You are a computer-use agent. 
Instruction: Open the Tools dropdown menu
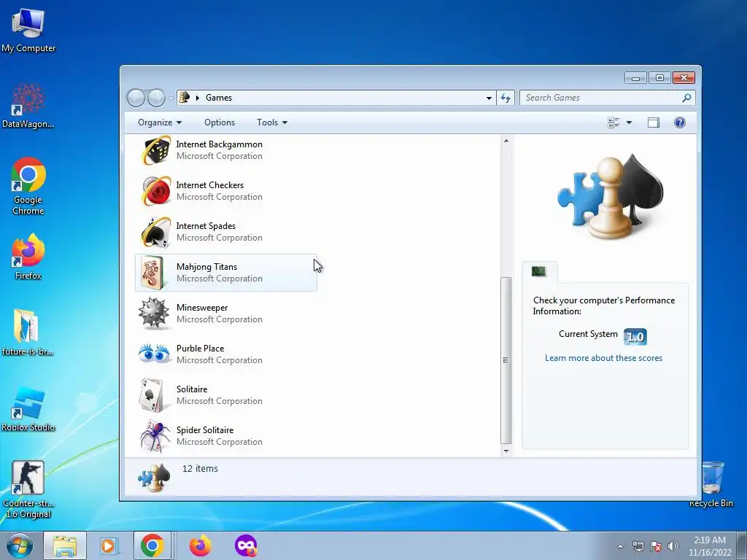pos(272,122)
